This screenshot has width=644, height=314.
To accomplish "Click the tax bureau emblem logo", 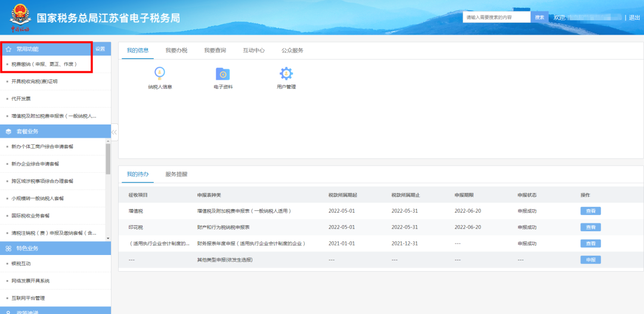I will pos(20,18).
